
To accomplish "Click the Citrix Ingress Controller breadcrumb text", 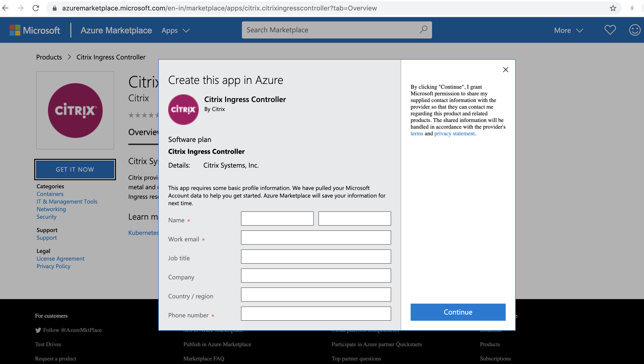I will click(x=111, y=57).
